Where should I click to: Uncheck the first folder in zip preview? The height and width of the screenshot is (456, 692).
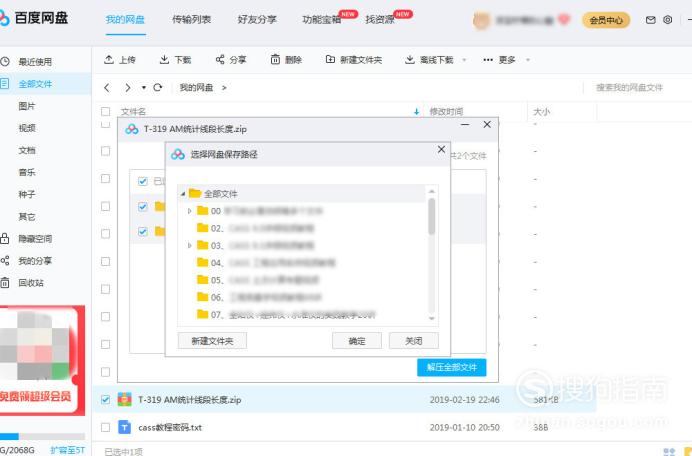click(x=143, y=206)
